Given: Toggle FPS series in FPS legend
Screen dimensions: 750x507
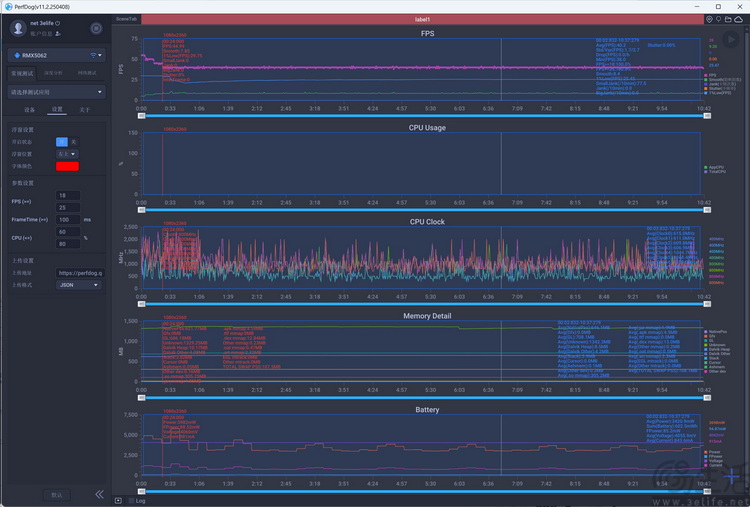Looking at the screenshot, I should click(x=710, y=75).
